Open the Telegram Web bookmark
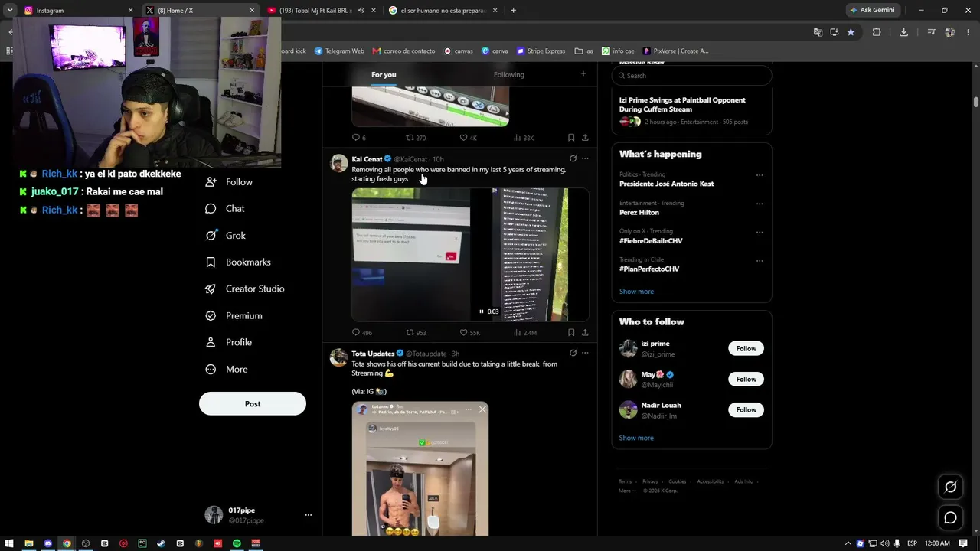Viewport: 980px width, 551px height. [x=339, y=51]
